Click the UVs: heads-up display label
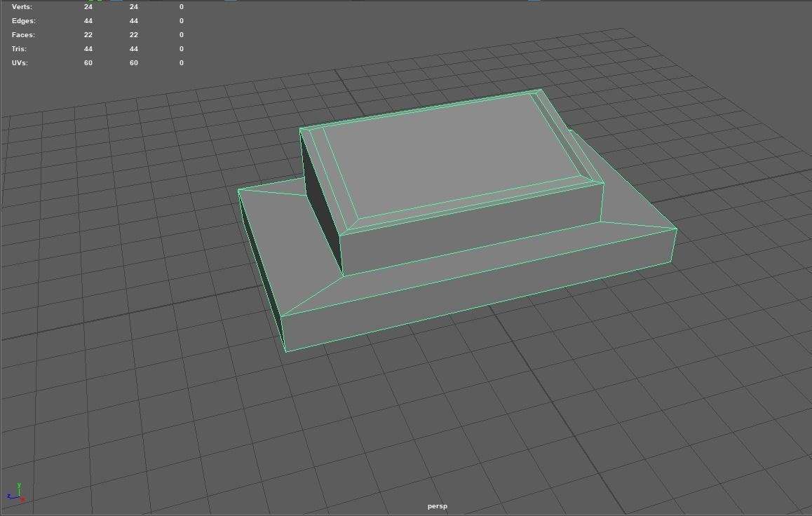Image resolution: width=812 pixels, height=516 pixels. click(20, 62)
